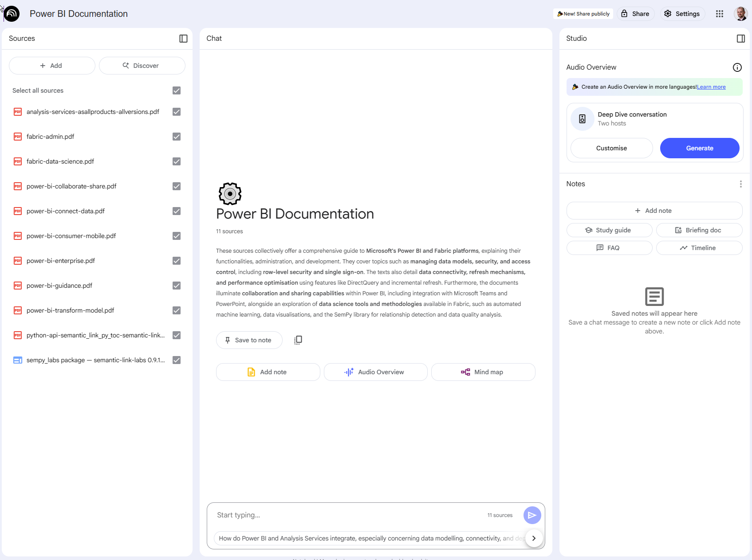Screen dimensions: 752x560
Task: Click PDF icon of power-bi-collaborate-share.pdf
Action: click(18, 186)
